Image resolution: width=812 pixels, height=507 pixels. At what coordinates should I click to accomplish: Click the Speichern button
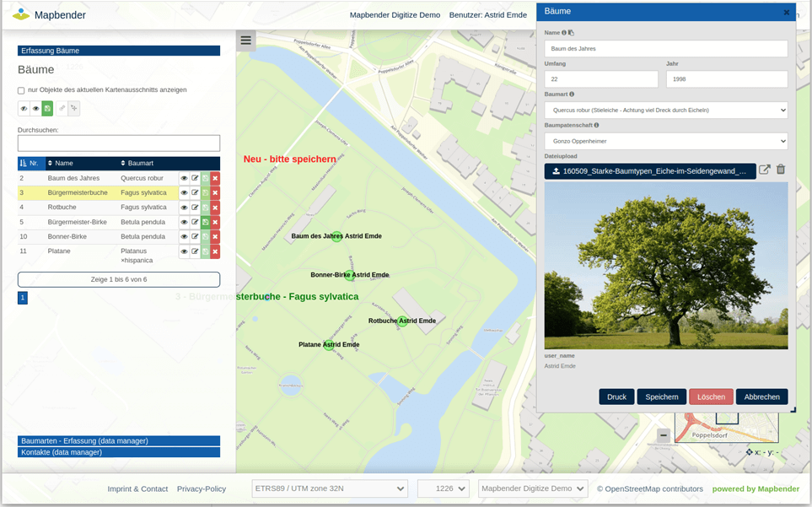click(661, 396)
